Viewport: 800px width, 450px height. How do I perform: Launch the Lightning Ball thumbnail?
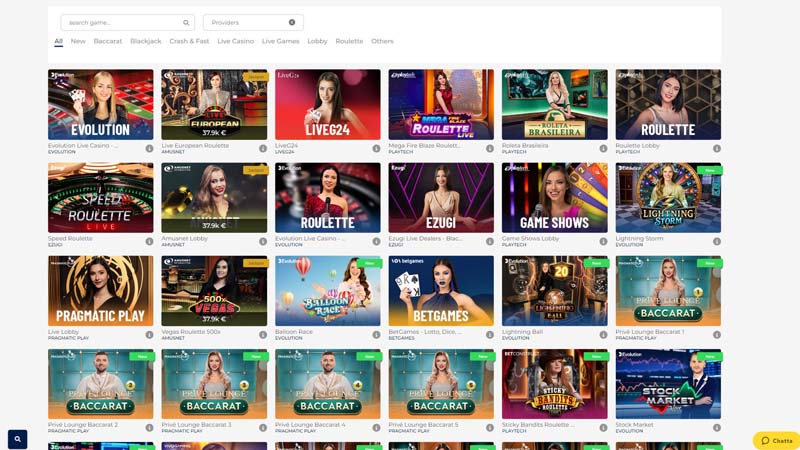[555, 291]
